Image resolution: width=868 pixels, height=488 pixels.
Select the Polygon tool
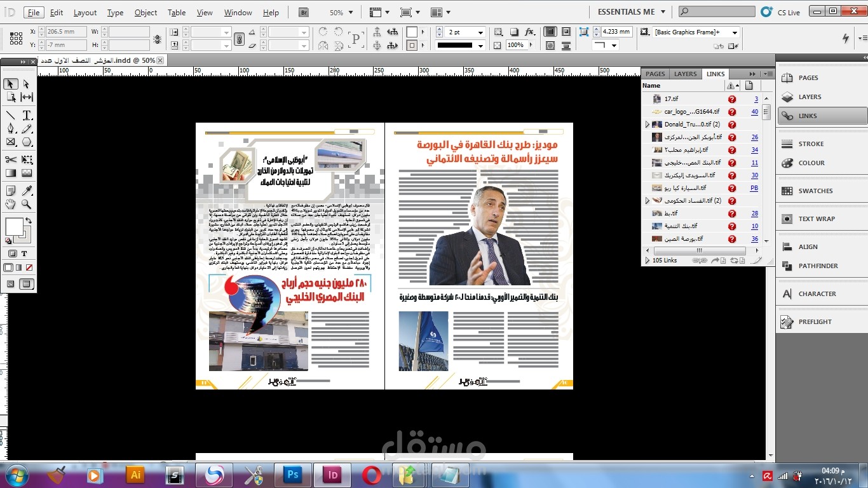(27, 142)
